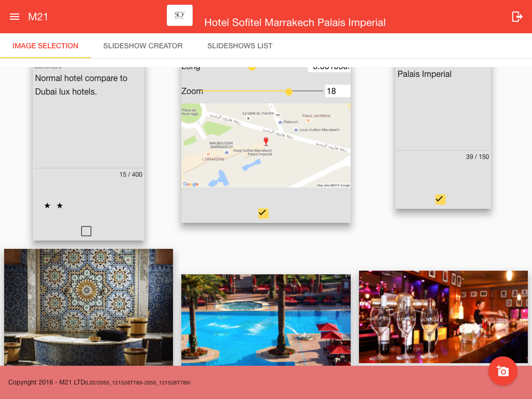This screenshot has height=399, width=532.
Task: Select the Image Selection tab
Action: tap(45, 46)
